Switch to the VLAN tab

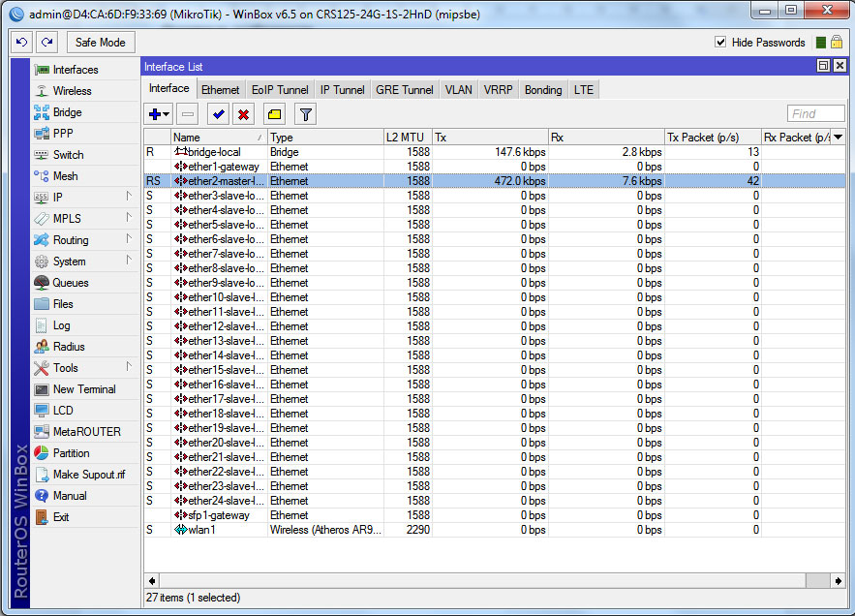coord(458,89)
